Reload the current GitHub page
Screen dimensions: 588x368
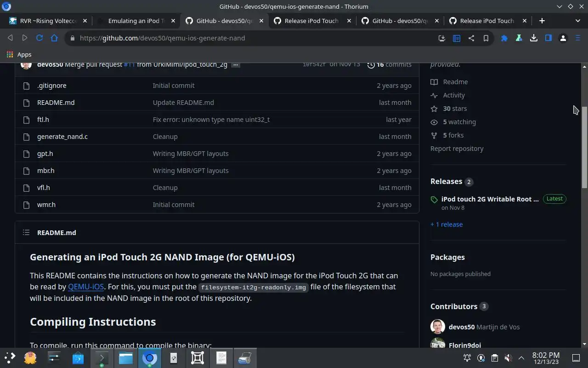40,38
